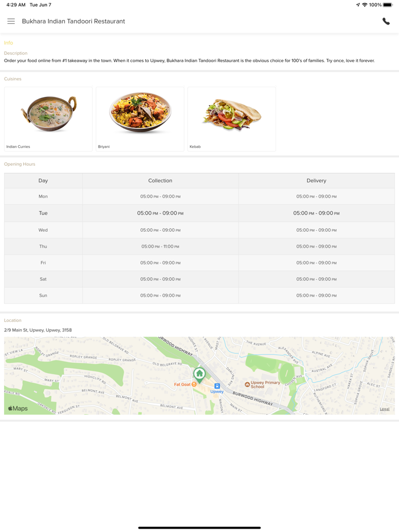Tap the Fat Goat map marker
399x532 pixels.
[x=194, y=384]
